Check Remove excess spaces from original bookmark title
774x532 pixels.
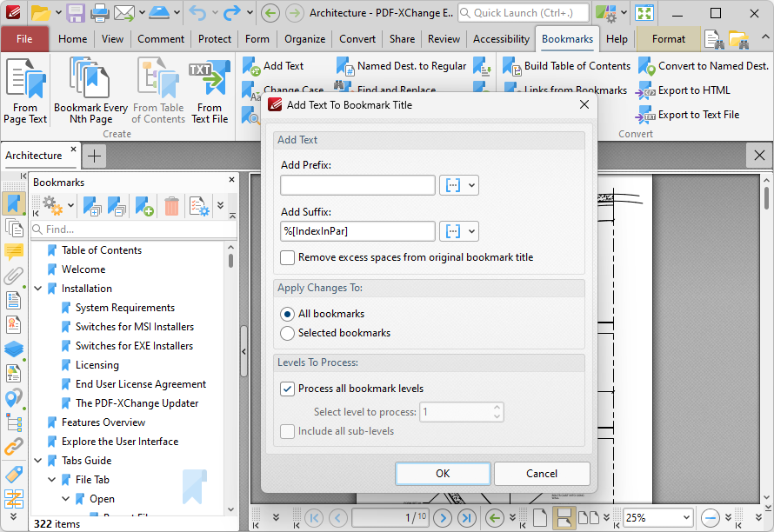[x=287, y=257]
